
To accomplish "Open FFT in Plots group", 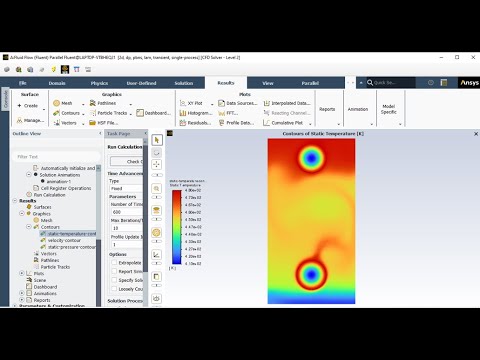I will [228, 113].
